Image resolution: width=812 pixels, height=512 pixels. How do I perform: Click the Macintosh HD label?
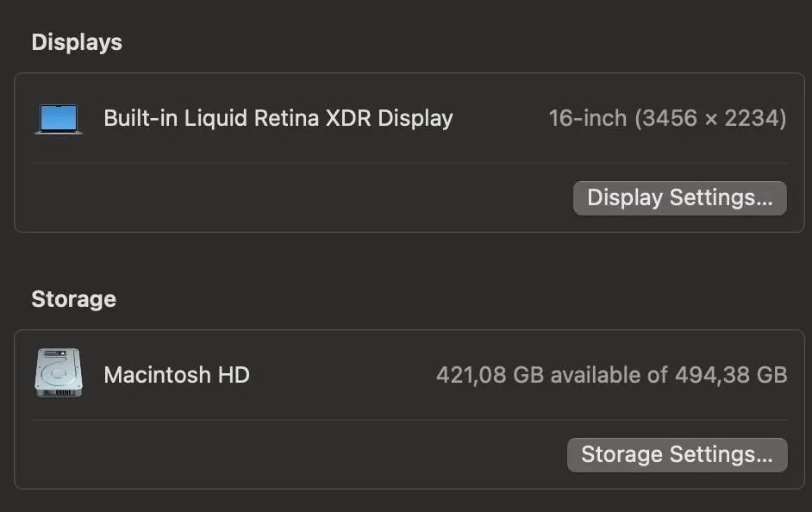tap(177, 374)
